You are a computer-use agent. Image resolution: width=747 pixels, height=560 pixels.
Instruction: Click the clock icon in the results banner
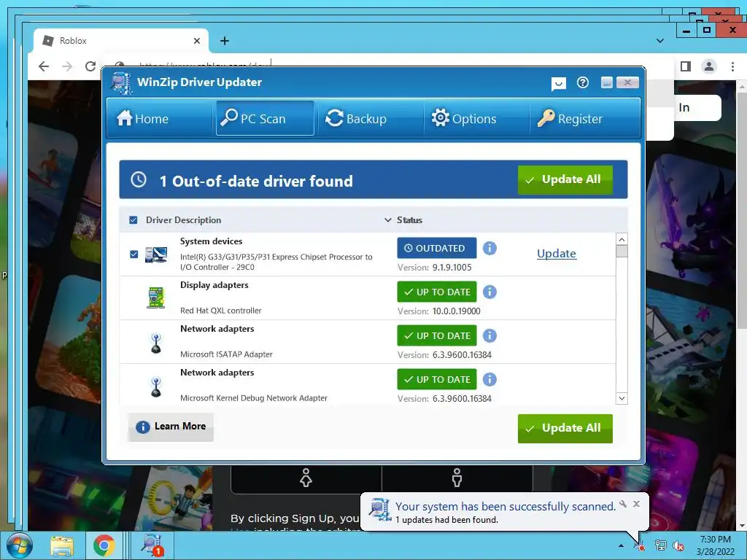tap(139, 179)
